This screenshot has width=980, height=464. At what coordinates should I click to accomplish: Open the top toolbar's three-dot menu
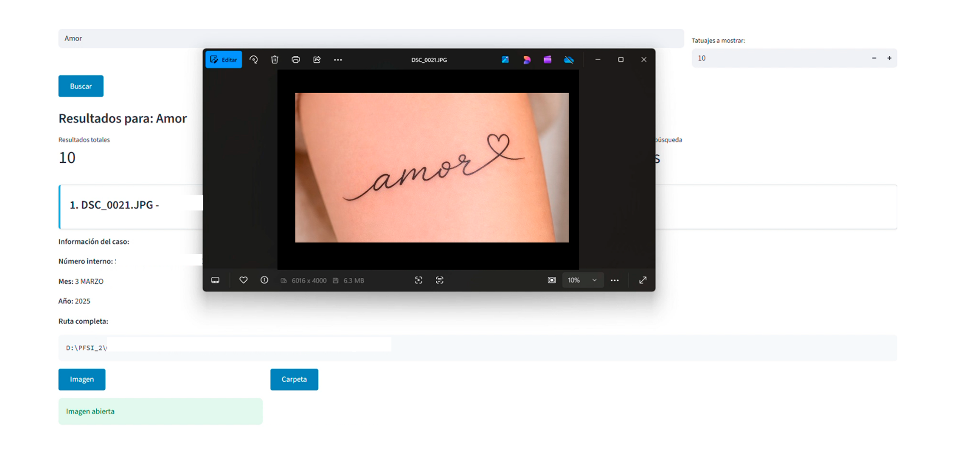point(338,60)
